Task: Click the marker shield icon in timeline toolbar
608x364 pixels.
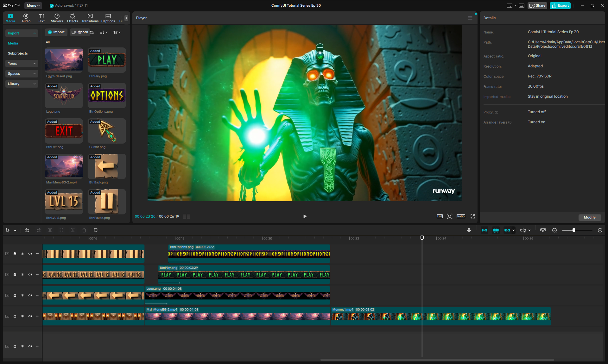Action: click(96, 230)
